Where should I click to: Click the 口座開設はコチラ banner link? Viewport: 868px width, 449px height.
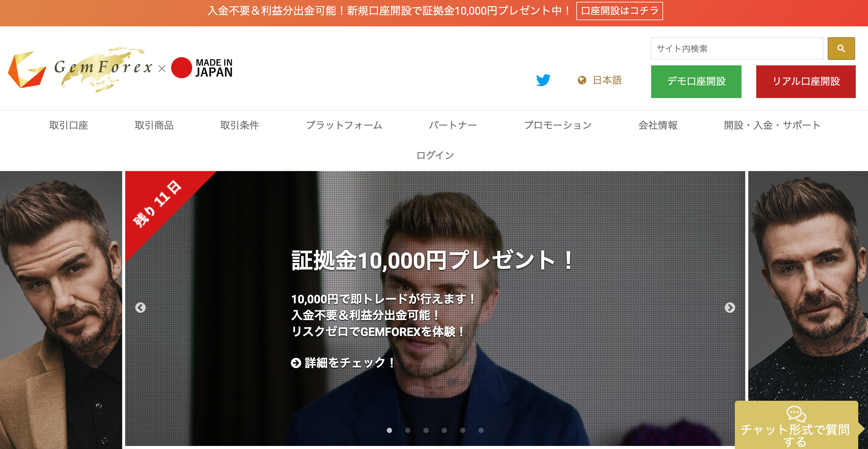pos(619,11)
